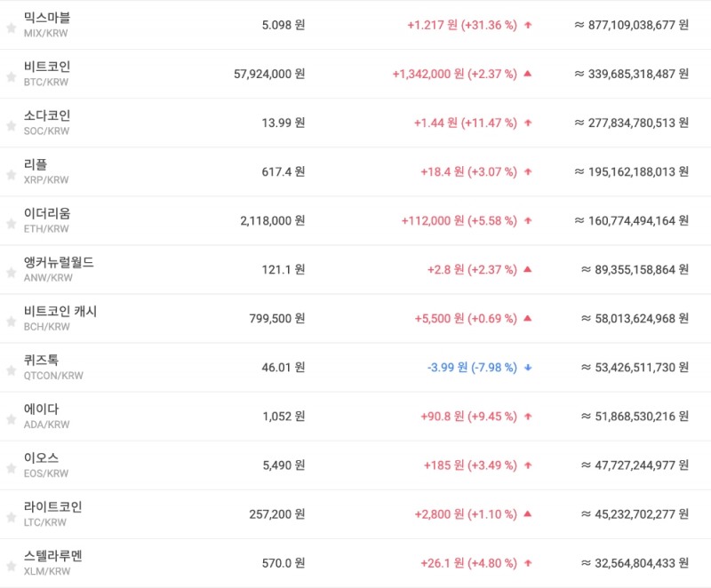This screenshot has width=711, height=588.
Task: Open the 비트코인 coin name
Action: (x=47, y=67)
